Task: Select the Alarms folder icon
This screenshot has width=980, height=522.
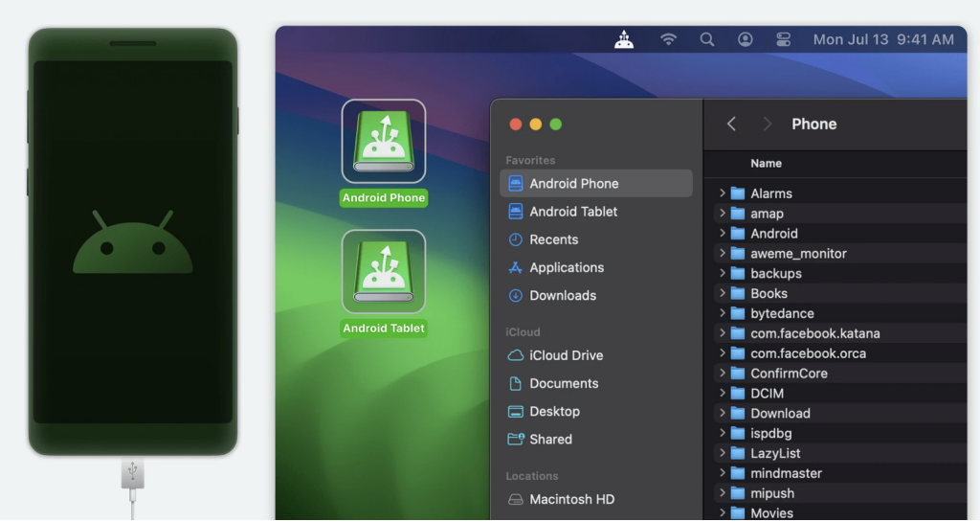Action: point(738,193)
